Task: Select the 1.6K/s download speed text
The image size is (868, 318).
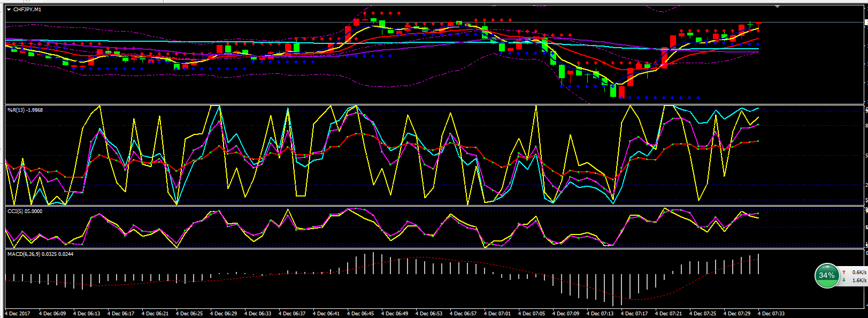Action: [859, 280]
